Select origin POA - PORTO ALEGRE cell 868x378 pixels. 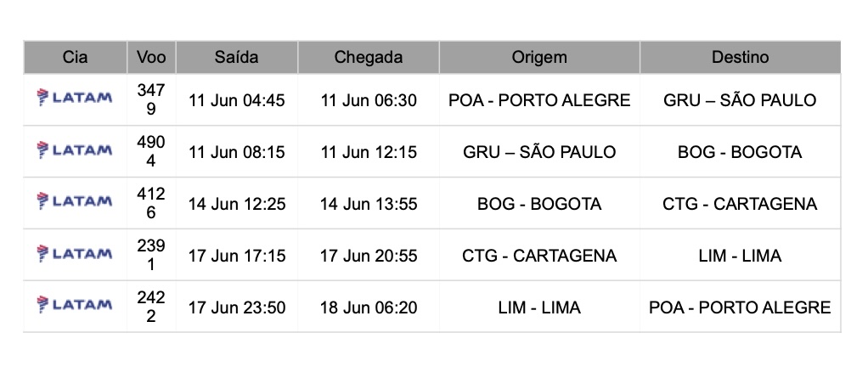(x=539, y=100)
